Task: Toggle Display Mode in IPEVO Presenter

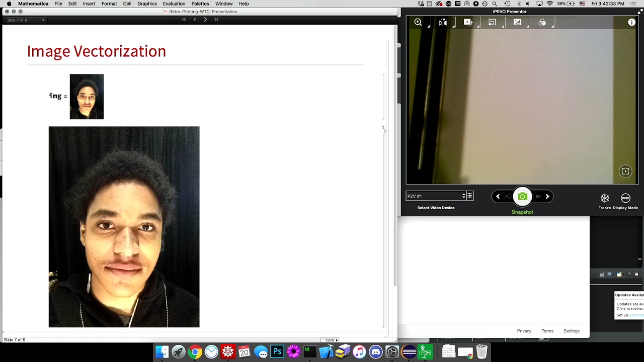Action: click(625, 198)
